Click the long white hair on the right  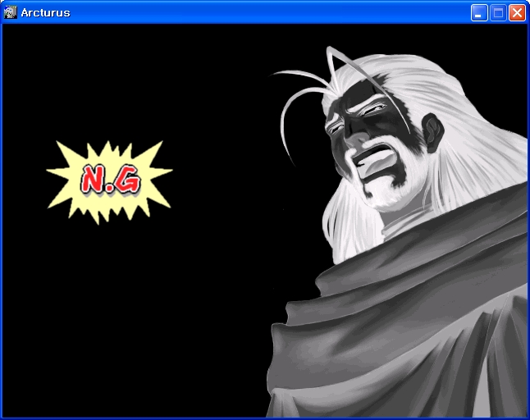pos(484,148)
